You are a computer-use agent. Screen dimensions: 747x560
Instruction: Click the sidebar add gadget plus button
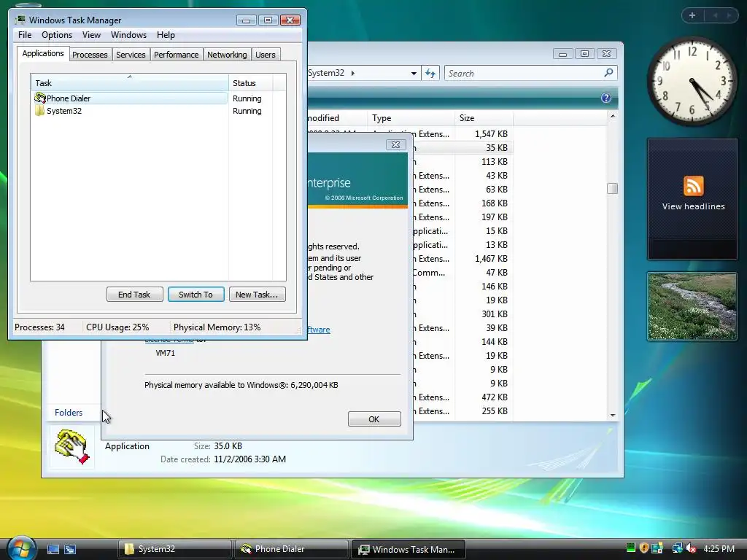pos(692,16)
